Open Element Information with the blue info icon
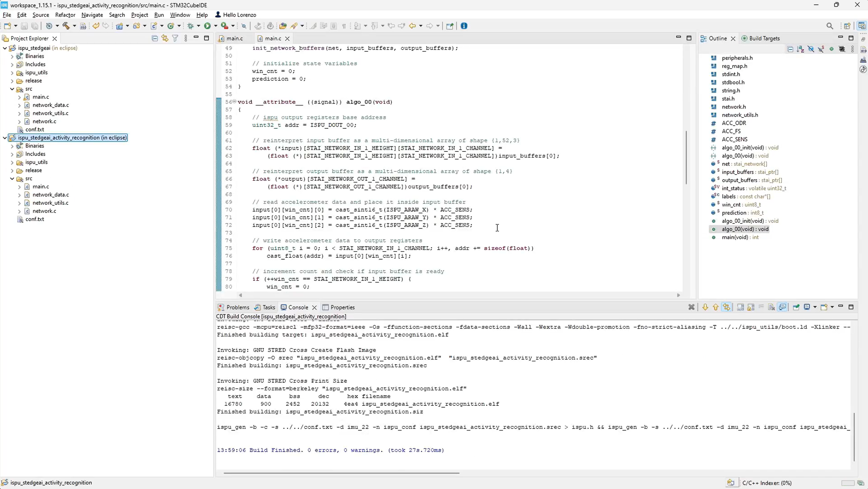The image size is (868, 489). (464, 26)
